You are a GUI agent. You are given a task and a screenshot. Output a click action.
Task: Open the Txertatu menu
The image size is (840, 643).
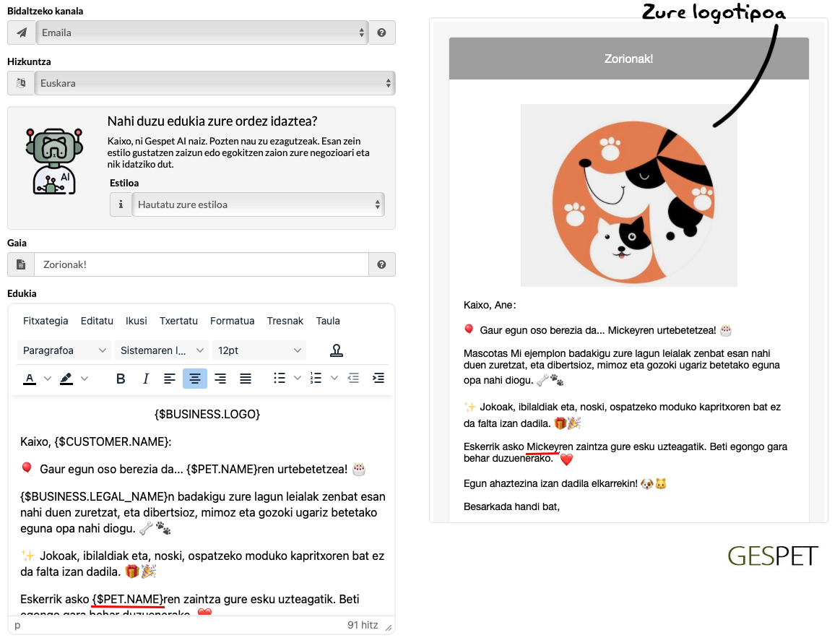[178, 321]
